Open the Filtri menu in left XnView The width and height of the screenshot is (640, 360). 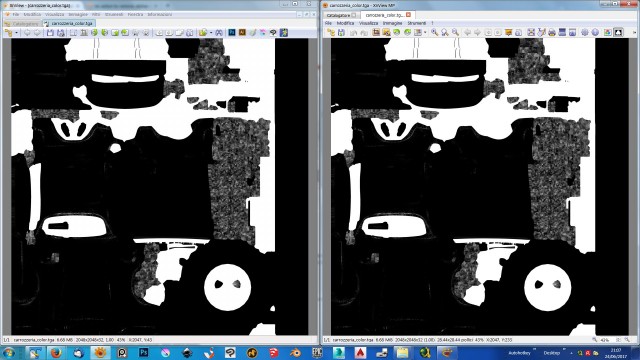point(96,14)
